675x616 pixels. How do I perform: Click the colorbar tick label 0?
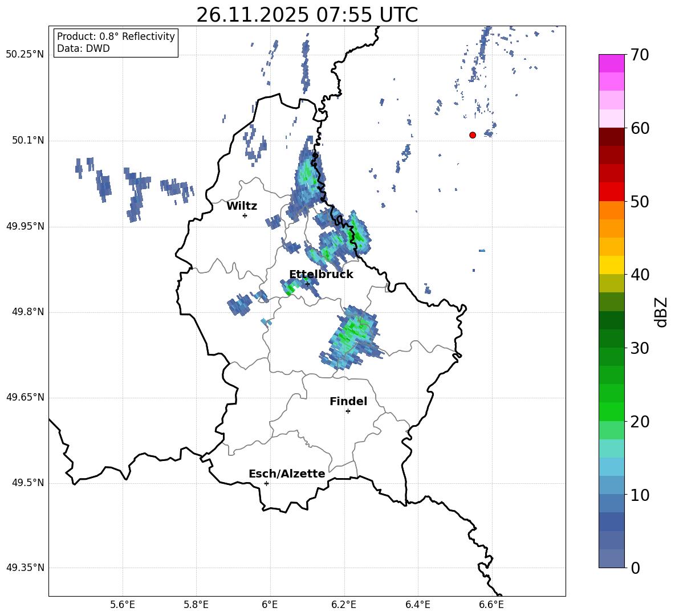[635, 568]
